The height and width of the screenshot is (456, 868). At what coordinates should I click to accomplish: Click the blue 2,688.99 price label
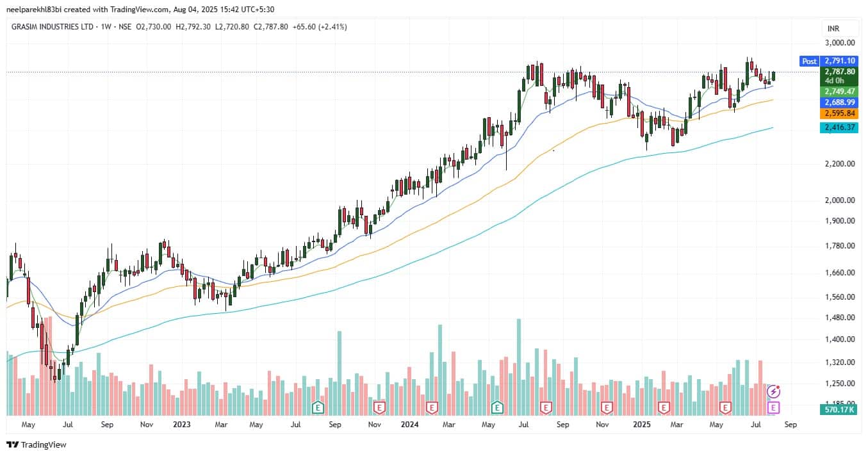[x=840, y=102]
